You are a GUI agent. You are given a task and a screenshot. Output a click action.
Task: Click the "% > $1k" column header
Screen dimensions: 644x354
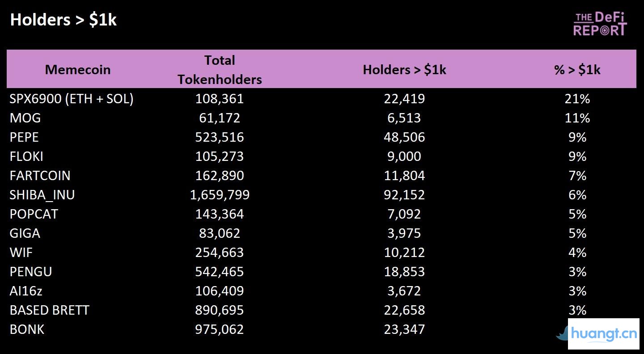pos(577,70)
